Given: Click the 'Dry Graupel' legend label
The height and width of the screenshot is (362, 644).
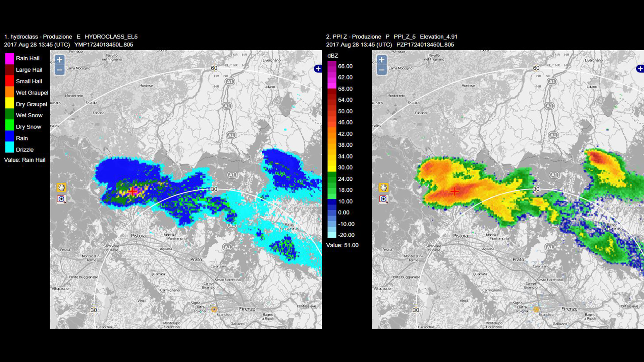Looking at the screenshot, I should tap(32, 104).
